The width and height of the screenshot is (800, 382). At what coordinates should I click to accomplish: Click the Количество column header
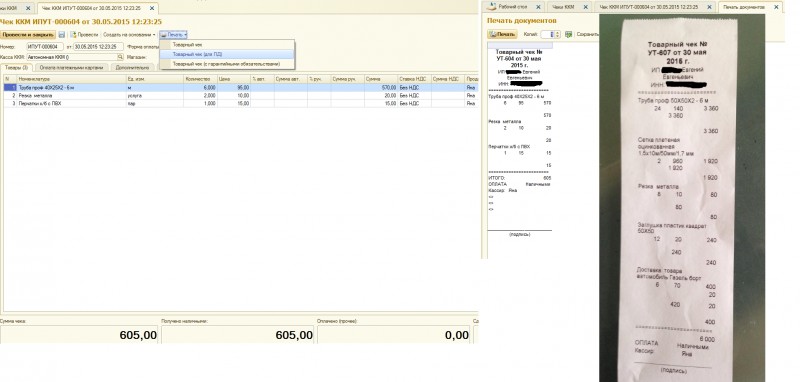(200, 79)
